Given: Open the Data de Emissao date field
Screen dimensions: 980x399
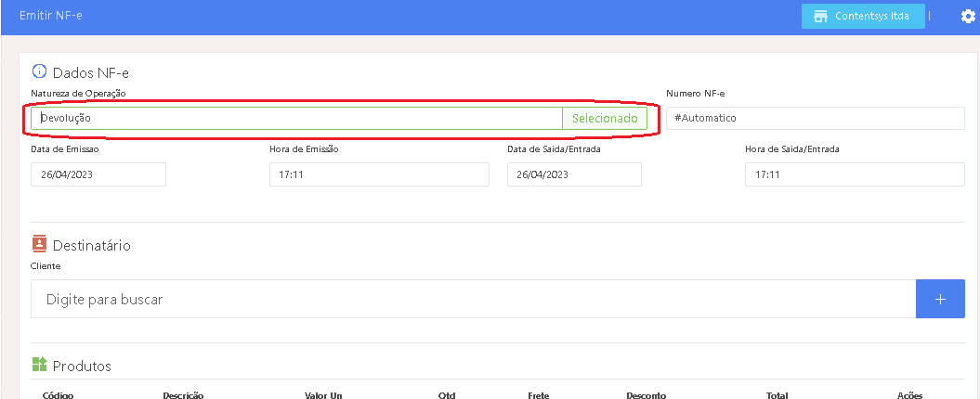Looking at the screenshot, I should [98, 174].
